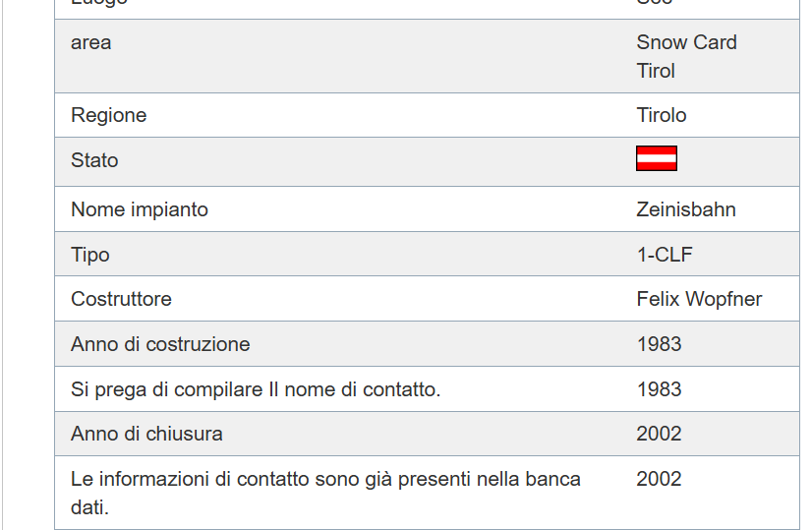Click the Tipo row label
Screen dimensions: 812x530
point(90,255)
